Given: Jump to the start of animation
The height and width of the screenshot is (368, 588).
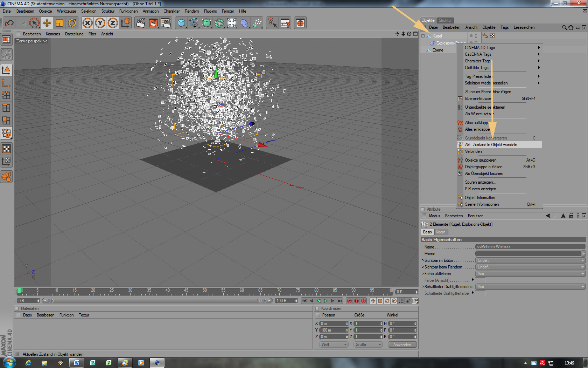Looking at the screenshot, I should tap(304, 301).
